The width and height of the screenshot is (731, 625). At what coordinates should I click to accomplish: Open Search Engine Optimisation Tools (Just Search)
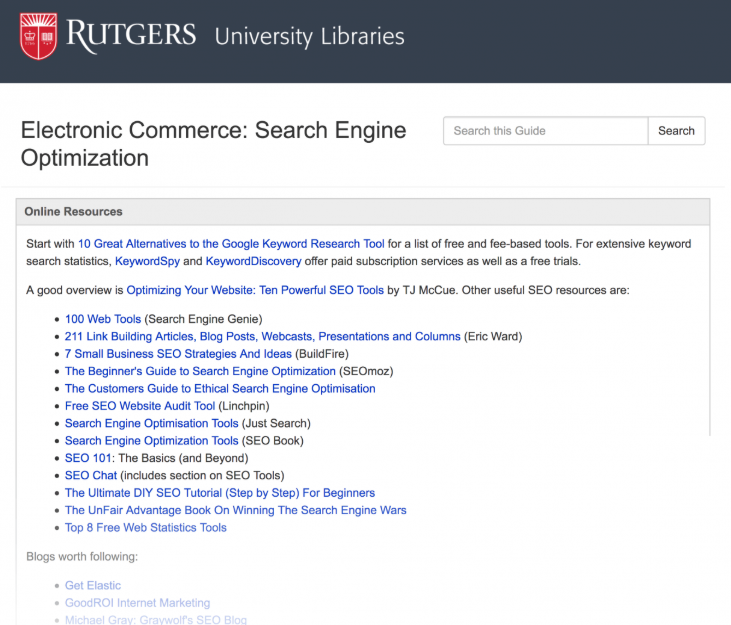click(x=152, y=423)
